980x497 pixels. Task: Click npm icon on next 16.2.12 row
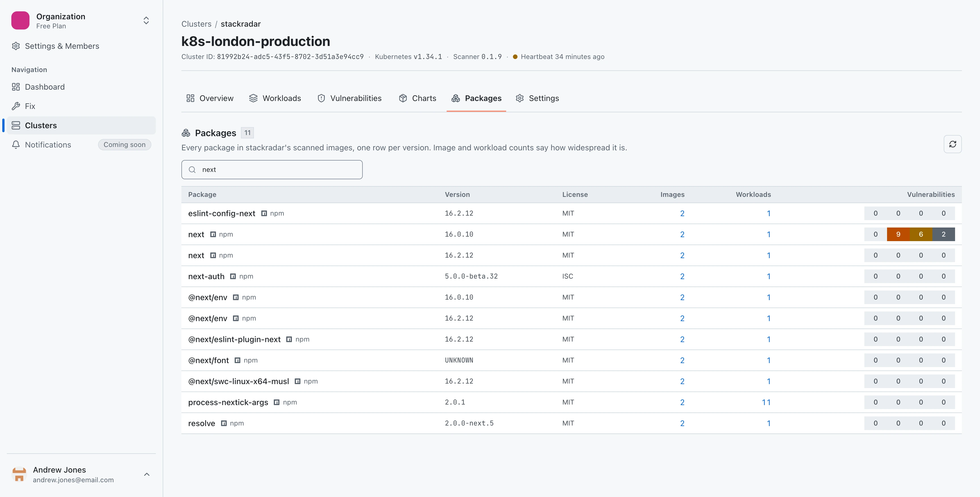pyautogui.click(x=213, y=255)
